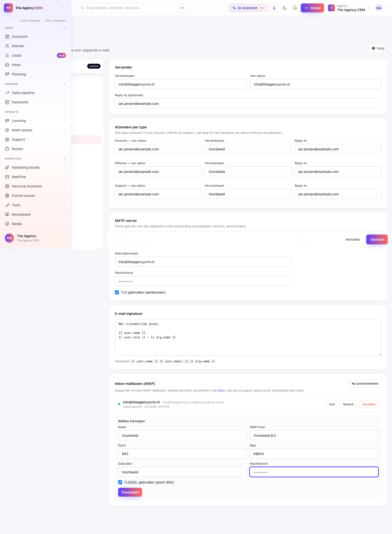Open MailFlow in the sidebar
392x534 pixels.
tap(36, 177)
